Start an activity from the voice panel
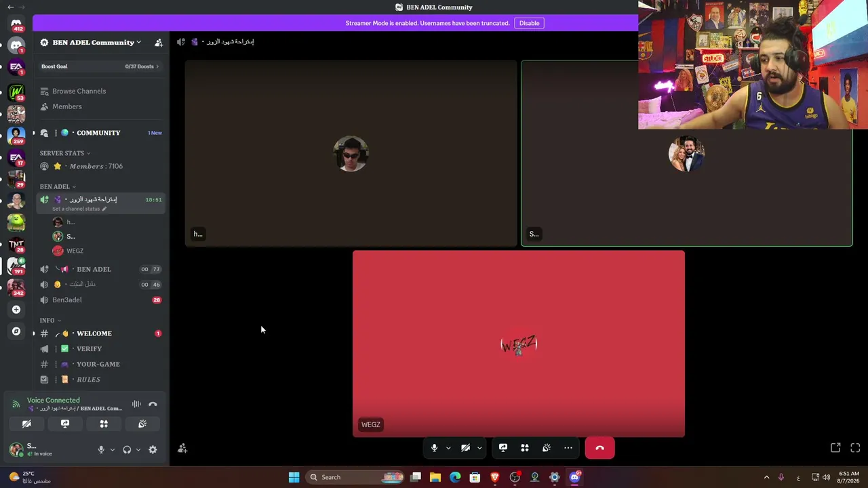The width and height of the screenshot is (868, 488). 104,424
